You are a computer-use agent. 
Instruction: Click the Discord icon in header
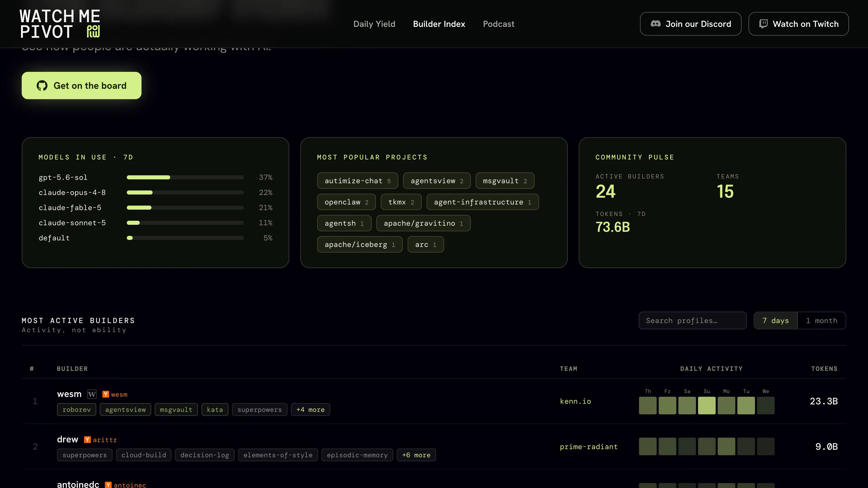(x=655, y=24)
